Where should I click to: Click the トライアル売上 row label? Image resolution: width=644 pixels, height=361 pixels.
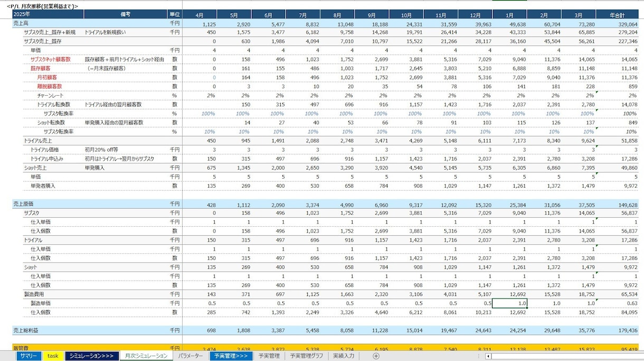(x=39, y=141)
